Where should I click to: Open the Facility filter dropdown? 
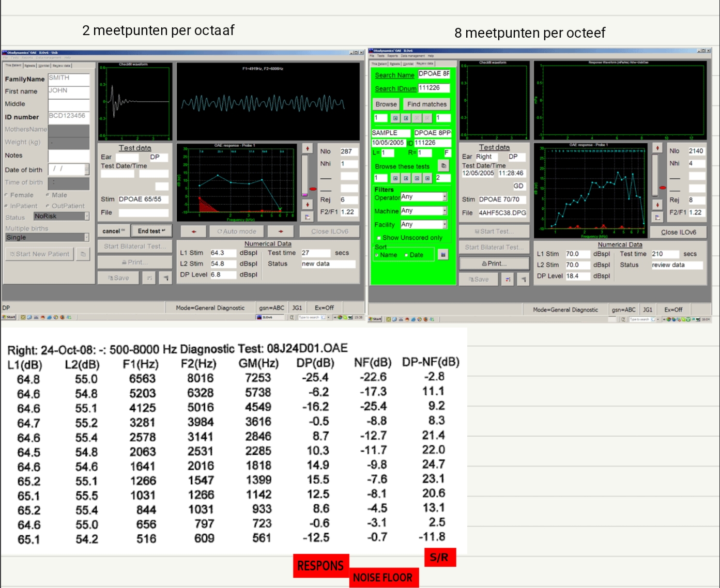point(445,225)
